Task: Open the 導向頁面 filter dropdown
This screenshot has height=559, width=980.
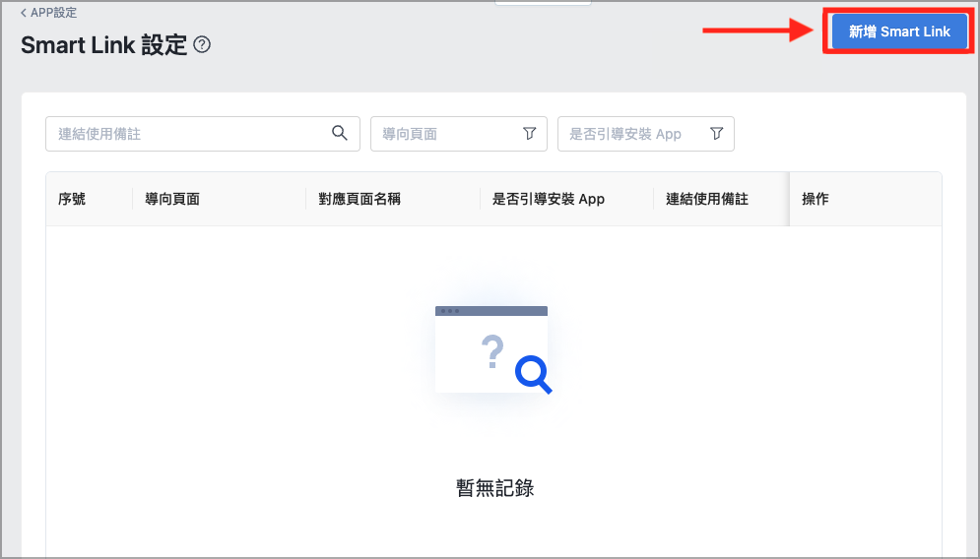Action: pyautogui.click(x=459, y=134)
